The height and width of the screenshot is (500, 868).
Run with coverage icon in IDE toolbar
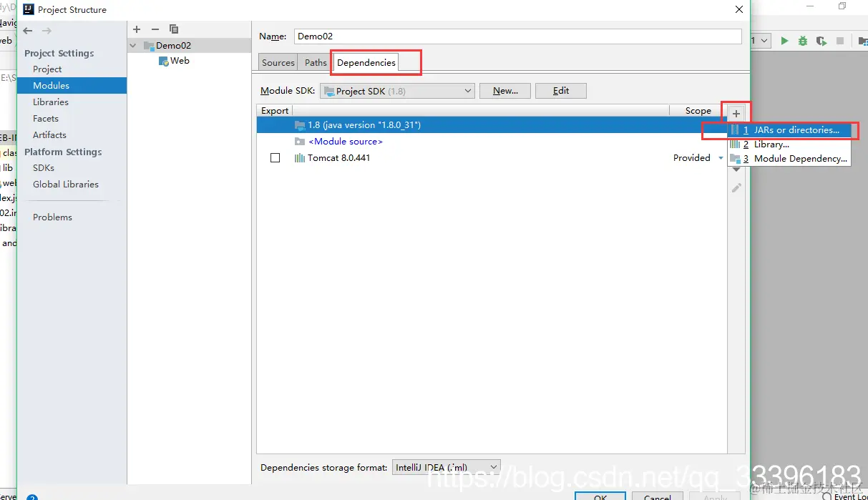click(821, 41)
